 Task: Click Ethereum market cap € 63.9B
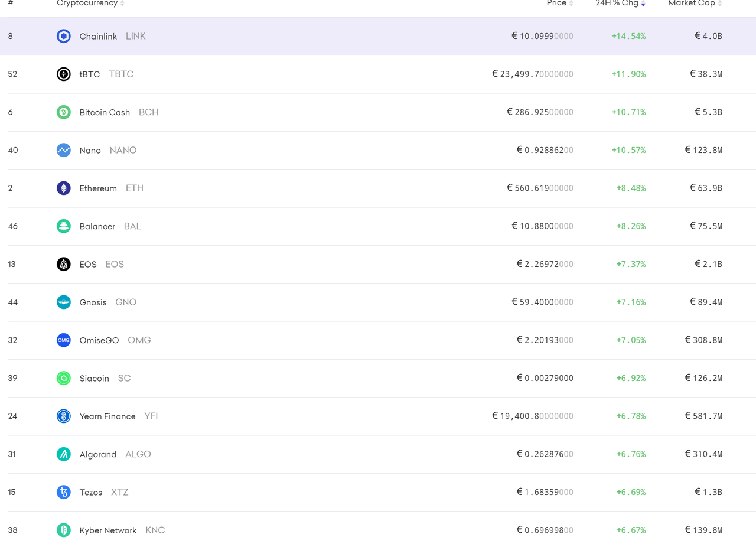(x=706, y=188)
